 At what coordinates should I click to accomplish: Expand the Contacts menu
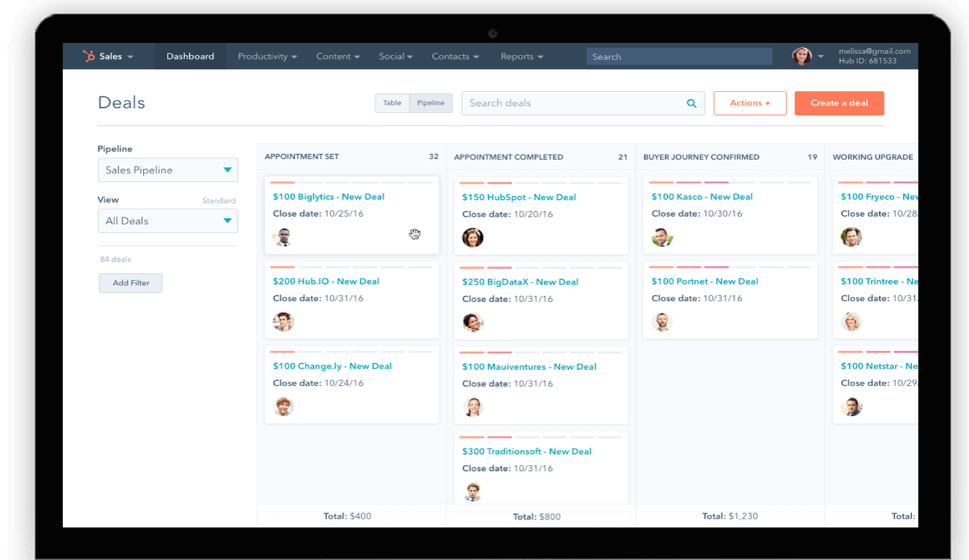point(455,57)
